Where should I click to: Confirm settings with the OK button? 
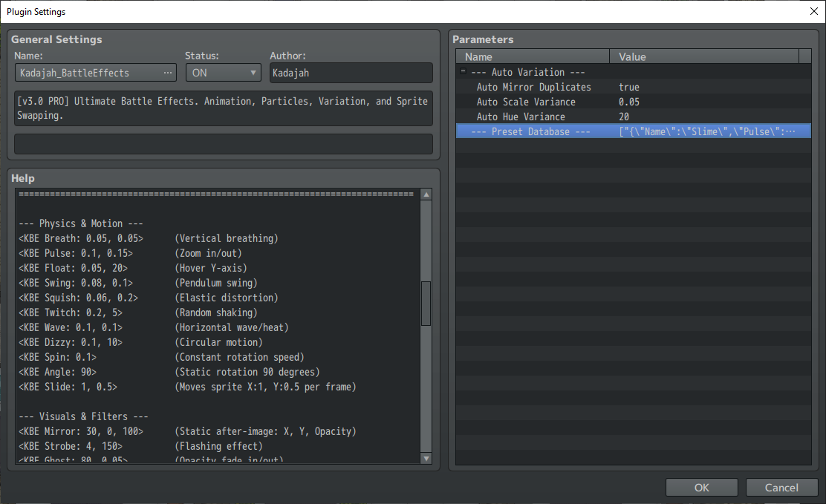pos(702,487)
